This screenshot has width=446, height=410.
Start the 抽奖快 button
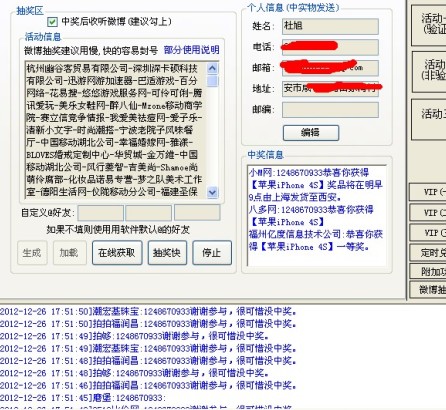click(x=167, y=253)
